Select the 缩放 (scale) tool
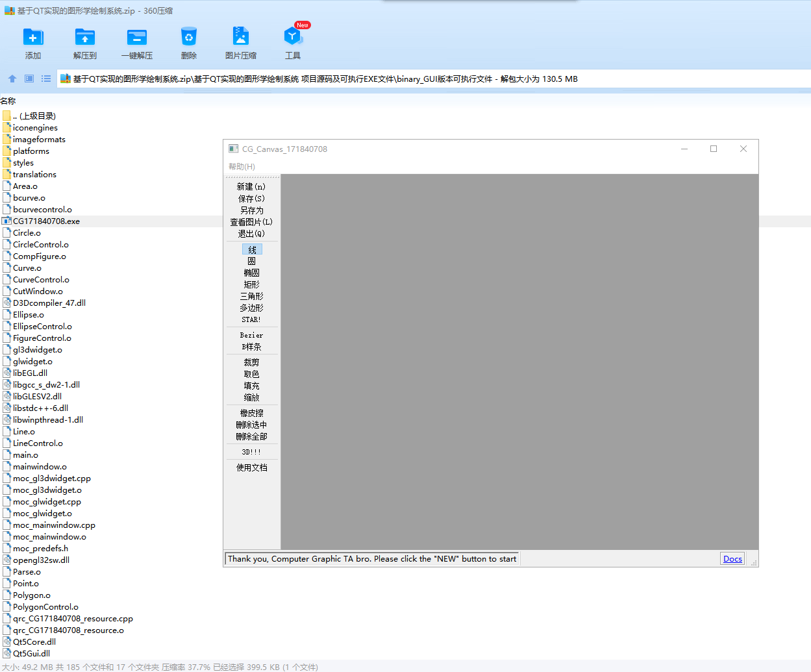This screenshot has height=672, width=811. tap(251, 397)
